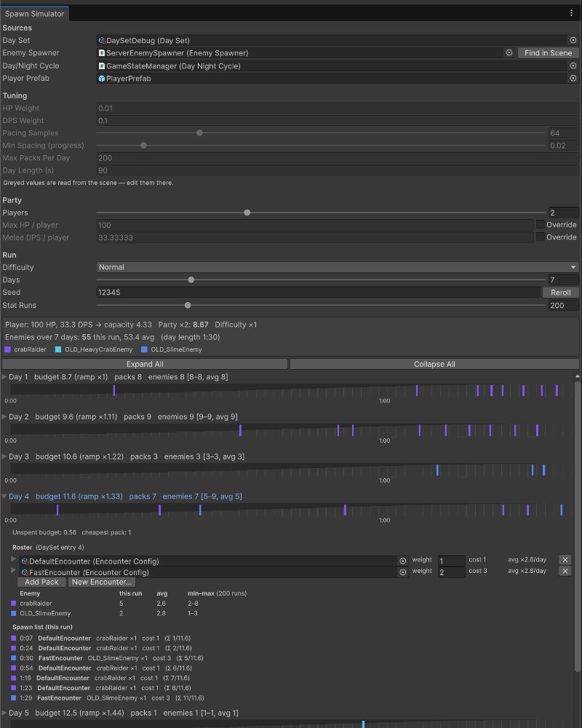582x728 pixels.
Task: Open object picker for Day Set field
Action: [573, 40]
